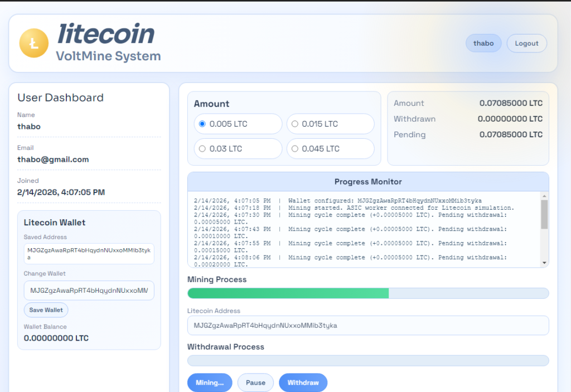Click the Mining... status button

(x=210, y=383)
